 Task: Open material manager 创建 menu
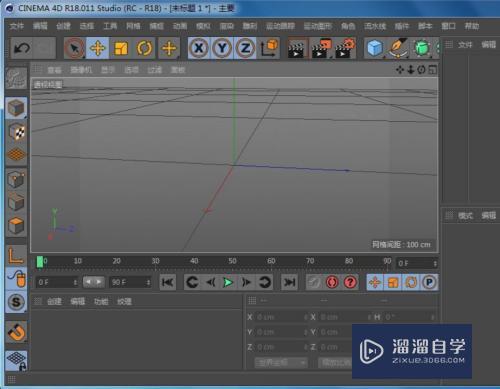(x=54, y=302)
